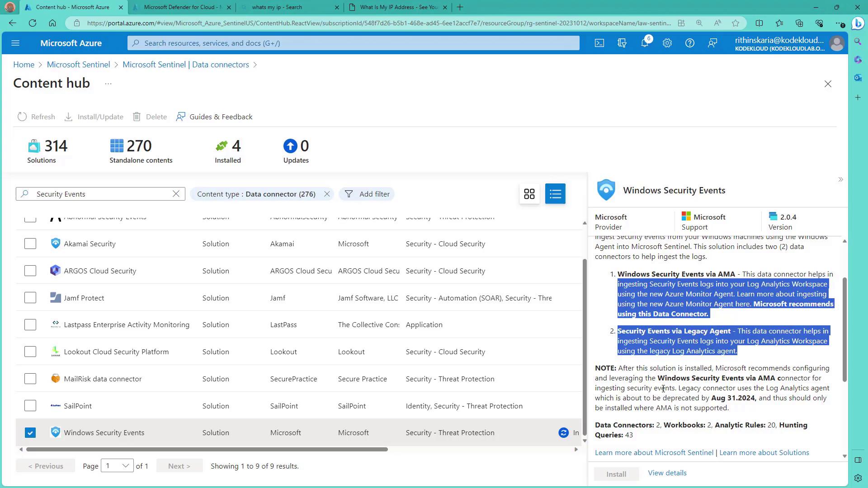This screenshot has height=488, width=868.
Task: Open the page number dropdown
Action: tap(117, 466)
